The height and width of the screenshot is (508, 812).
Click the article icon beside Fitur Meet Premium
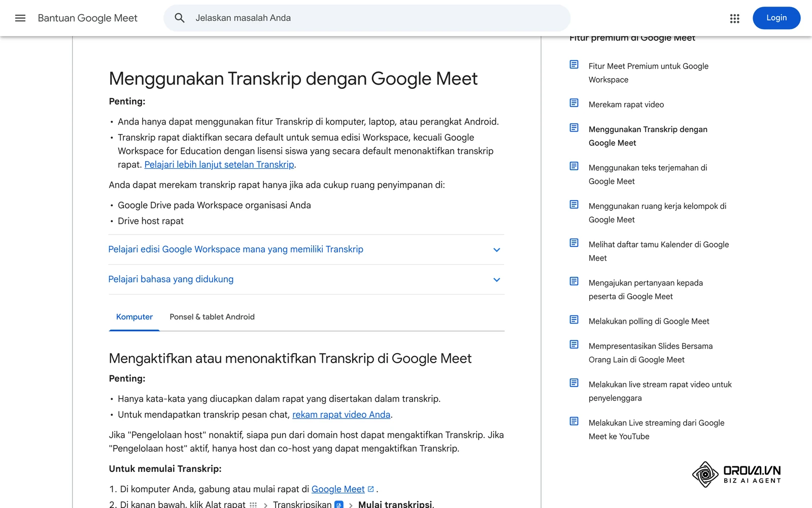[x=574, y=65]
